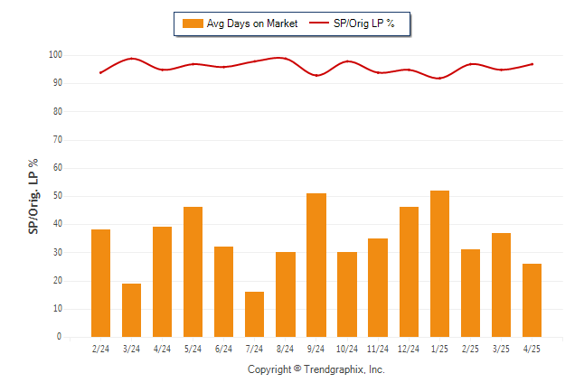Screen dimensions: 584x392
Task: Click the 9/24 orange bar
Action: [x=316, y=265]
